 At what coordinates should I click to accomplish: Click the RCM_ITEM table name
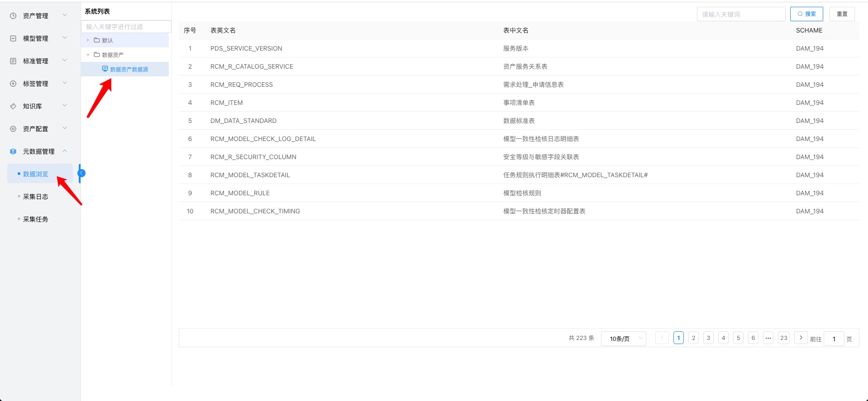click(227, 103)
